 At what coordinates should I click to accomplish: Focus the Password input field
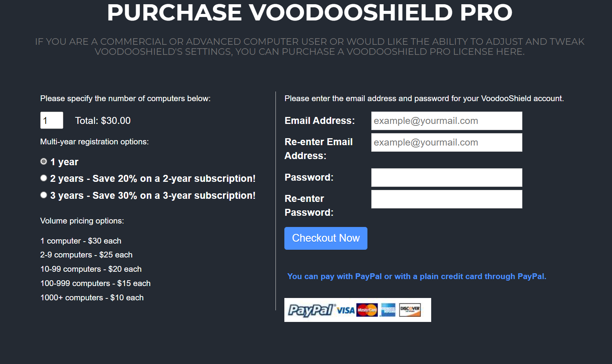pyautogui.click(x=446, y=178)
